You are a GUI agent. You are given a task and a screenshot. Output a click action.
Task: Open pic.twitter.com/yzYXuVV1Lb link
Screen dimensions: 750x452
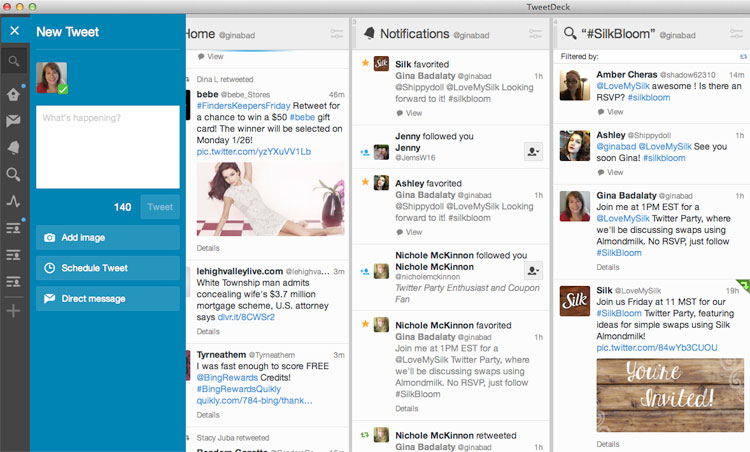coord(254,152)
